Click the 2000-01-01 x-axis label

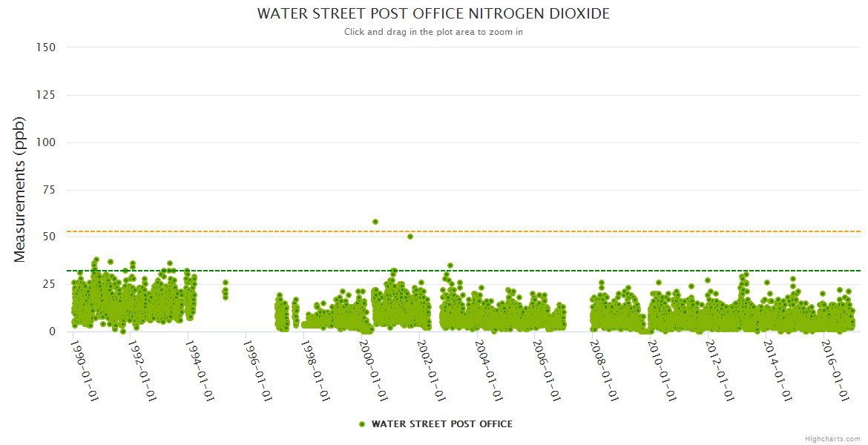[374, 371]
